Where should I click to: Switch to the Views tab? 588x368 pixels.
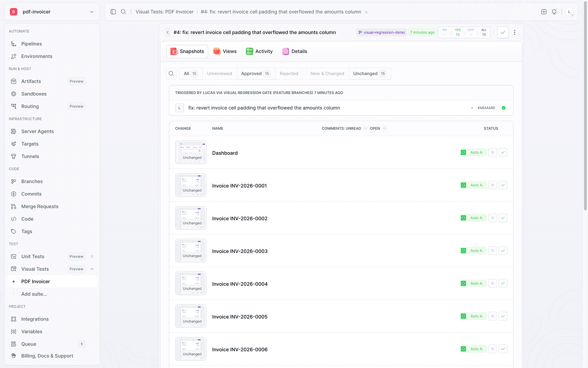tap(225, 52)
